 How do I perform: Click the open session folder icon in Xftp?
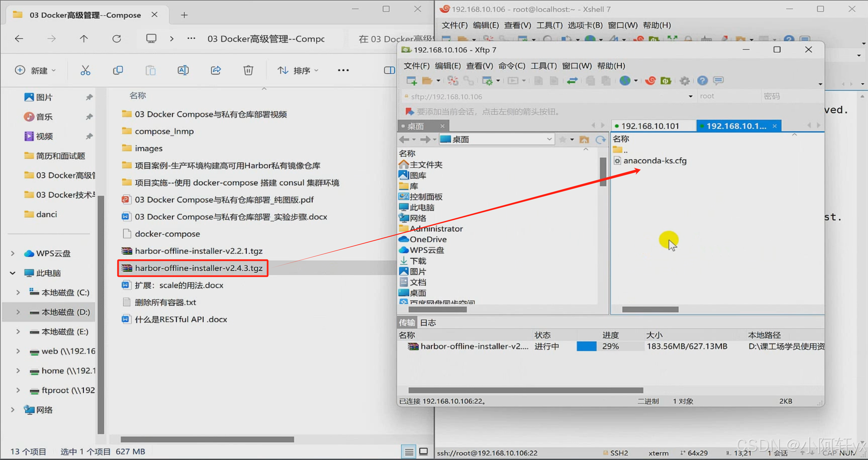427,81
